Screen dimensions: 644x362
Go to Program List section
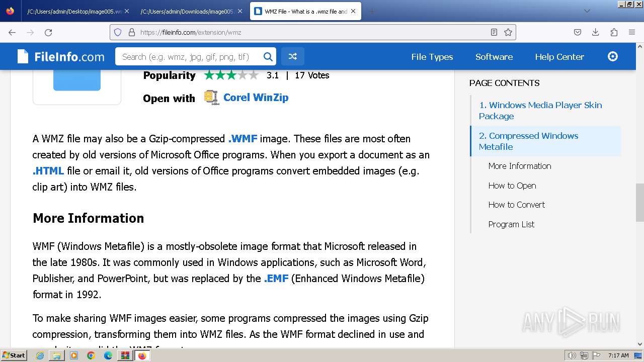511,224
